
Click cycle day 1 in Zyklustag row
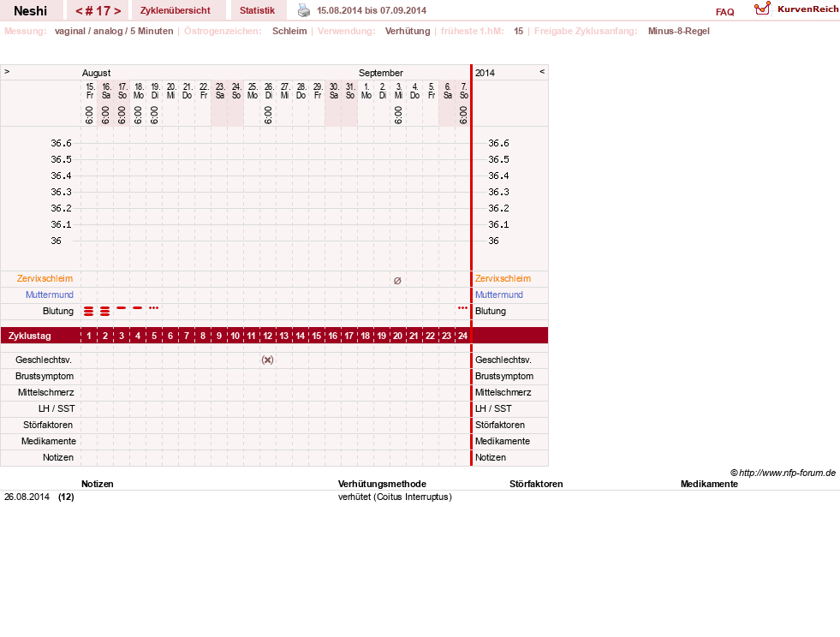(89, 336)
